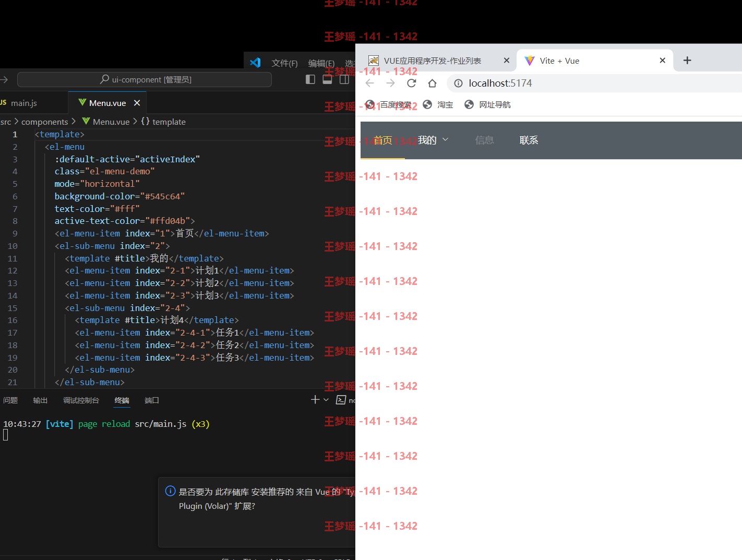Go forward in the browser
This screenshot has height=560, width=742.
(390, 83)
